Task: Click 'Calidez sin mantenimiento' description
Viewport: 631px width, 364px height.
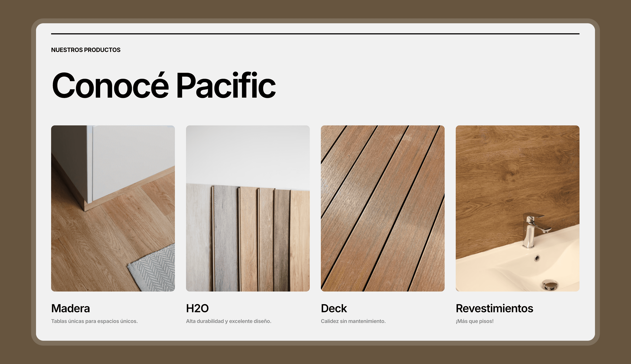Action: (353, 321)
